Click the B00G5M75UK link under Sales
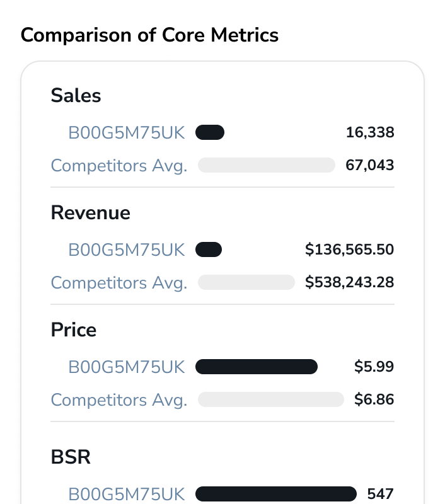Image resolution: width=445 pixels, height=504 pixels. [127, 132]
